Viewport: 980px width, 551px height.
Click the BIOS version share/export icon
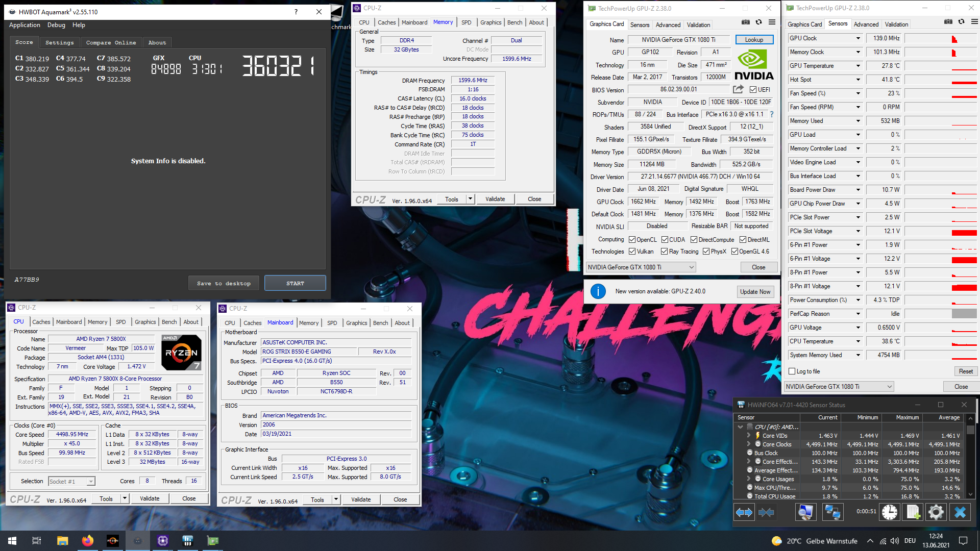[x=738, y=89]
